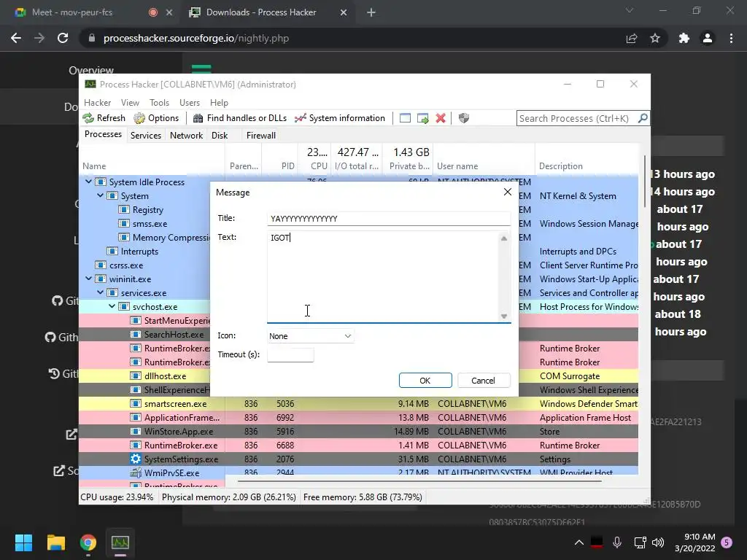Open Chrome extensions puzzle icon
The height and width of the screenshot is (560, 747).
684,38
